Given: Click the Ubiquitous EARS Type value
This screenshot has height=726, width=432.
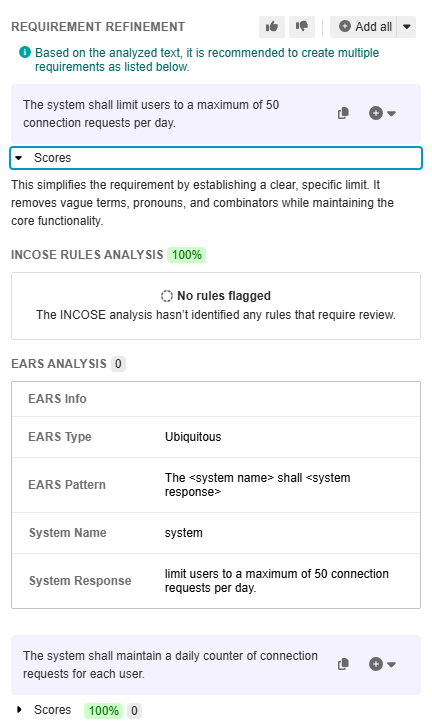Looking at the screenshot, I should (x=193, y=437).
